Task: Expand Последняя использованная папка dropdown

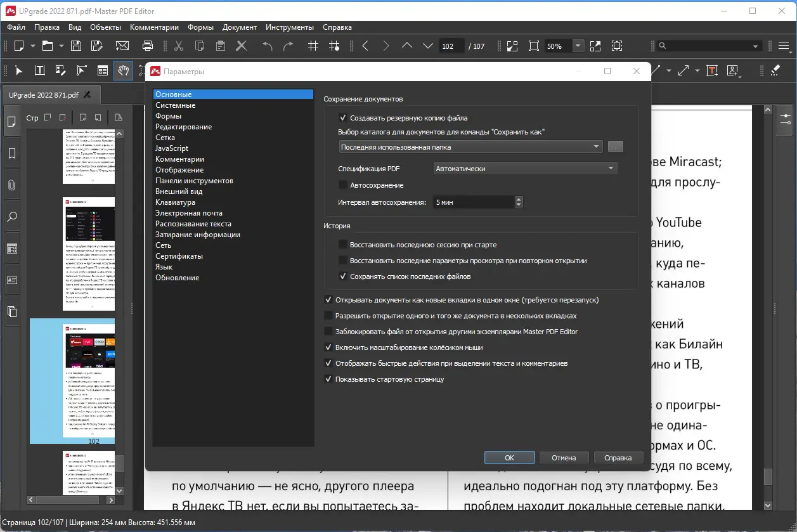Action: point(470,147)
